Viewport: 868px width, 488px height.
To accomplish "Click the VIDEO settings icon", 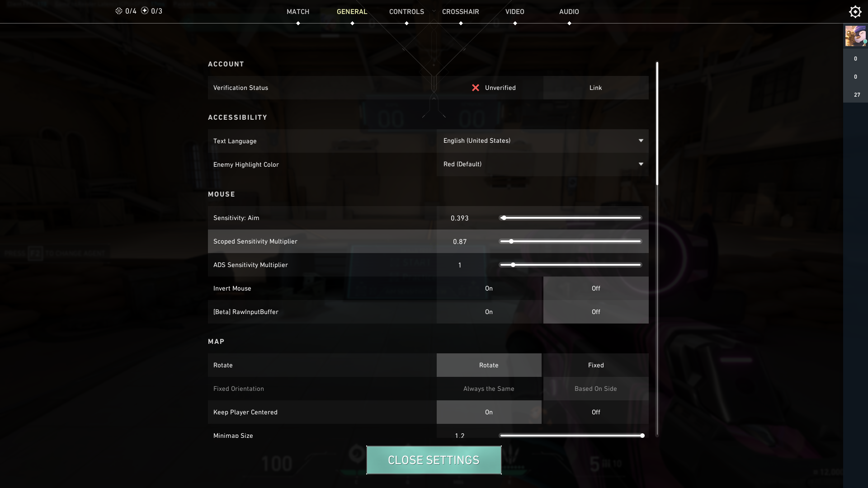I will (x=514, y=11).
